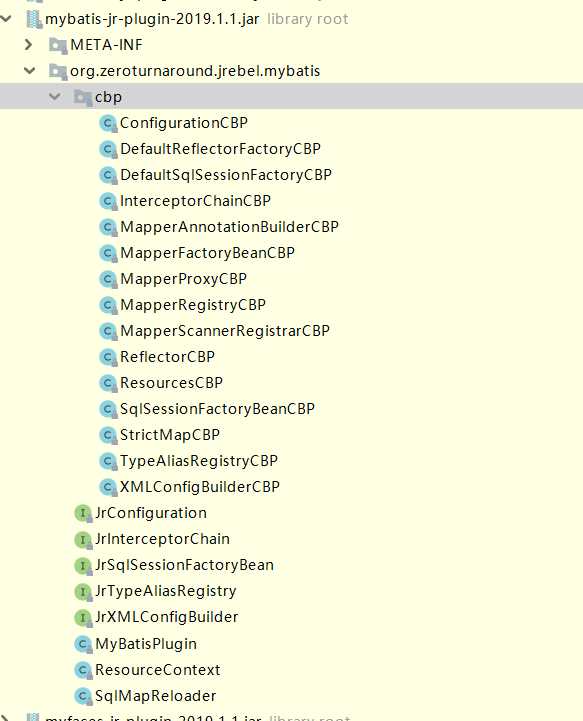
Task: Open the JrTypeAliasRegistry interface name
Action: tap(166, 591)
